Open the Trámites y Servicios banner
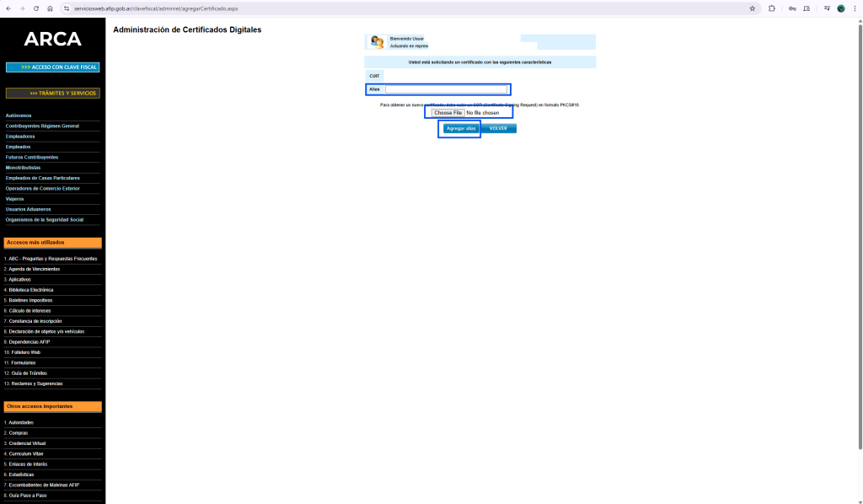Screen dimensions: 863x504 (x=52, y=94)
